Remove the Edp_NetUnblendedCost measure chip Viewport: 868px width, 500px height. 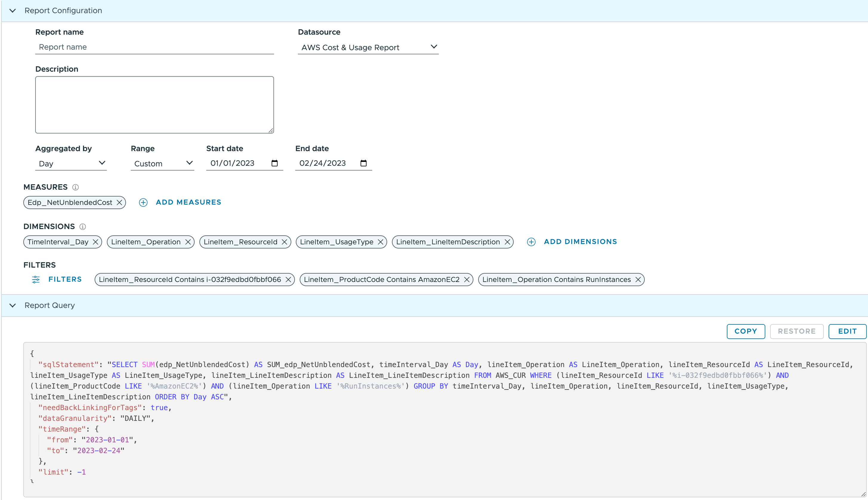pos(119,203)
